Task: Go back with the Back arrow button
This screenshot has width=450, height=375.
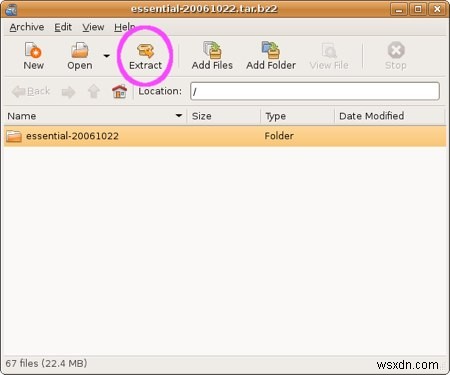Action: pyautogui.click(x=31, y=91)
